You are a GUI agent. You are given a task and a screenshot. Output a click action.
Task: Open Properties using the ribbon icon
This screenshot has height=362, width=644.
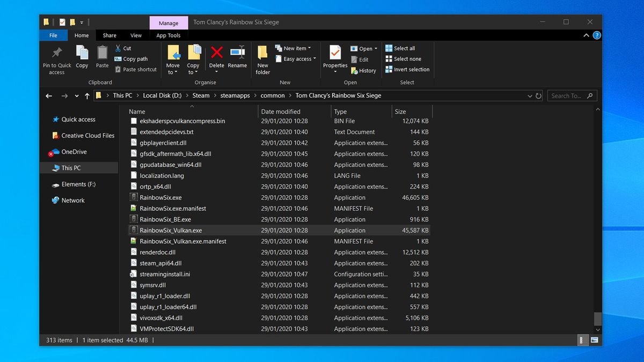(335, 58)
